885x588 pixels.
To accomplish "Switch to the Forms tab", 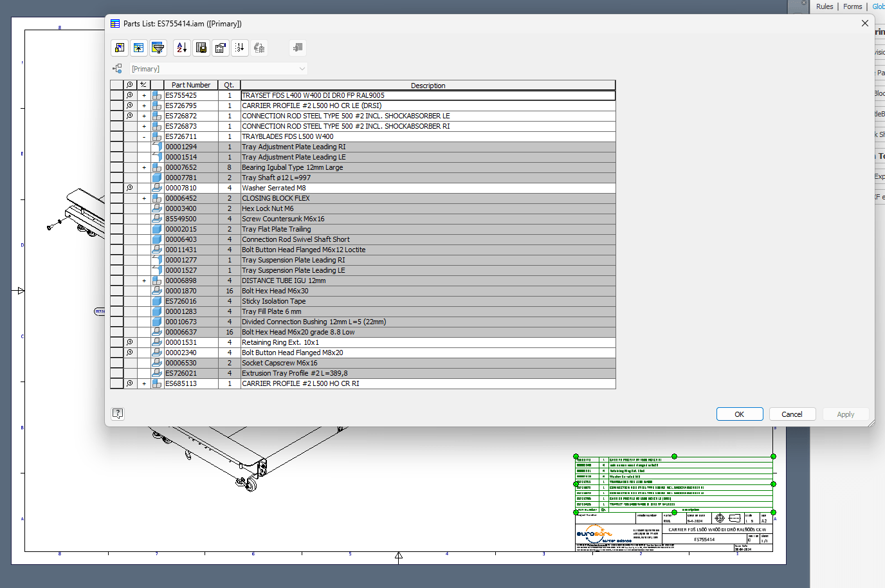I will (852, 6).
